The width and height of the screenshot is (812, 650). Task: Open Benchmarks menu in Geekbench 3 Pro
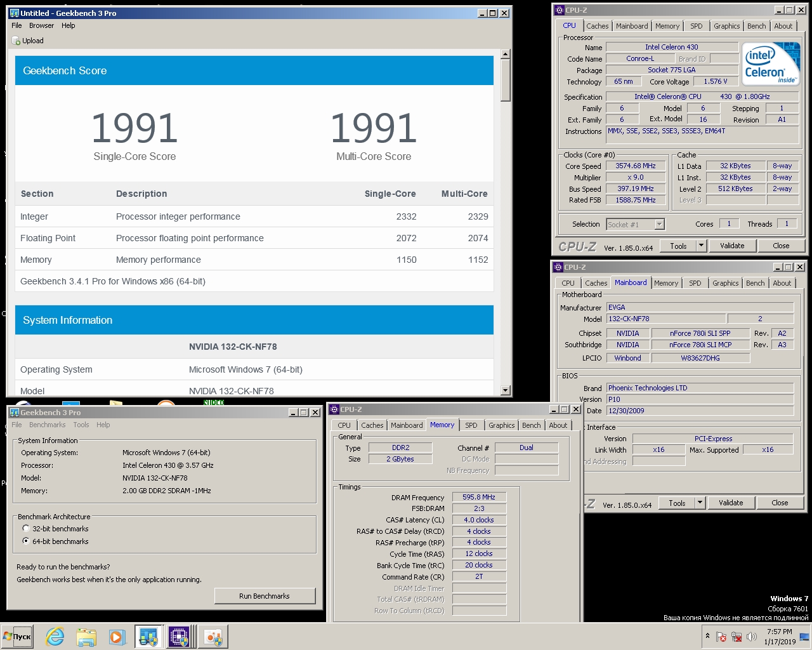click(x=48, y=425)
